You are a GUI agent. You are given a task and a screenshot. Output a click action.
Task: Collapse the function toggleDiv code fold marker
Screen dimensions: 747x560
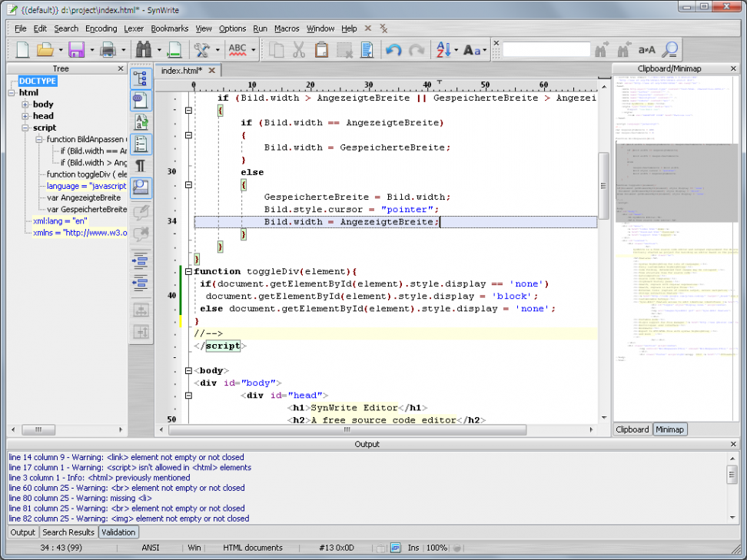(188, 271)
